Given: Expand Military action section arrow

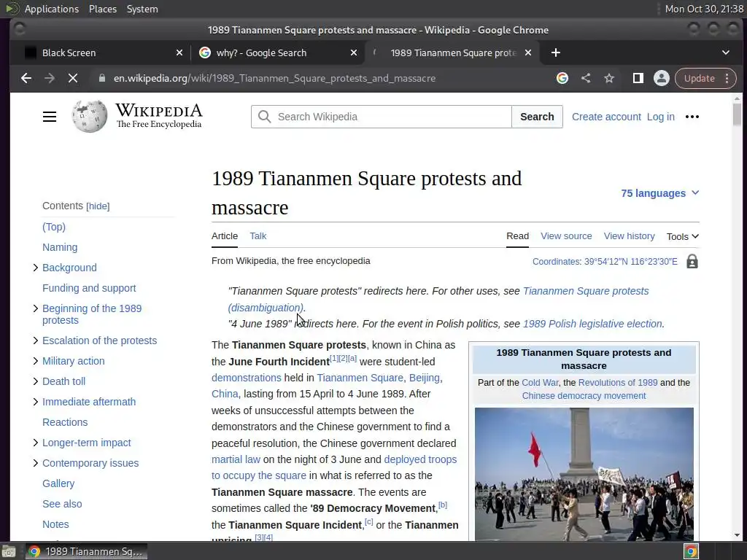Looking at the screenshot, I should pyautogui.click(x=35, y=361).
